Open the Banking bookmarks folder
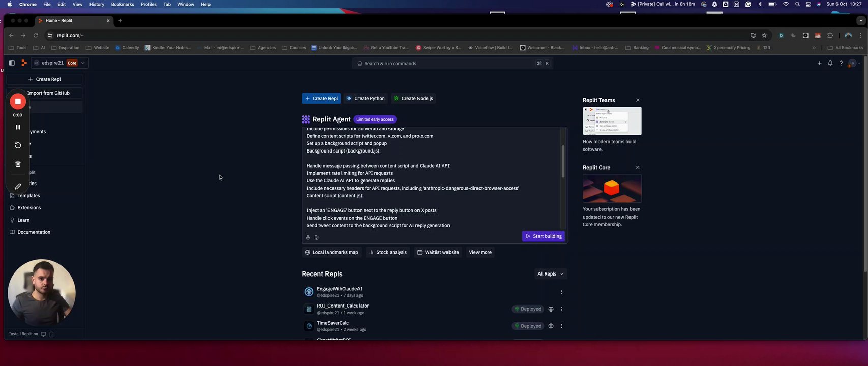This screenshot has height=366, width=868. pos(637,48)
